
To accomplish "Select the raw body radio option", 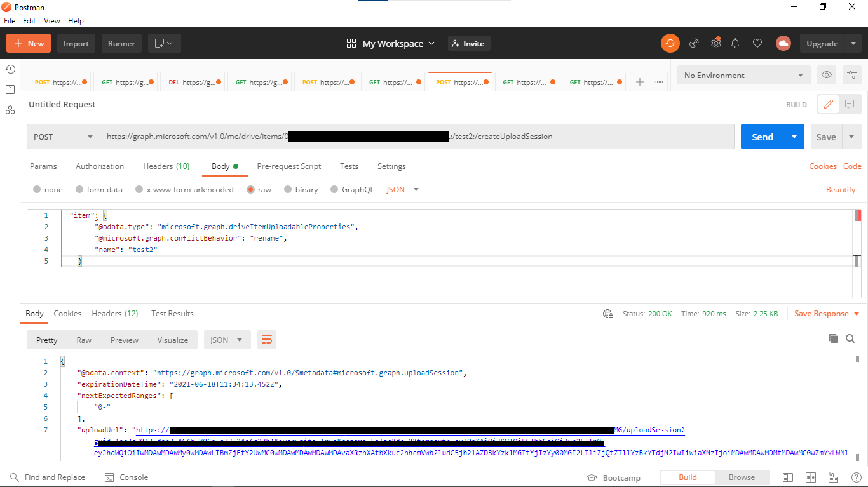I will (250, 189).
